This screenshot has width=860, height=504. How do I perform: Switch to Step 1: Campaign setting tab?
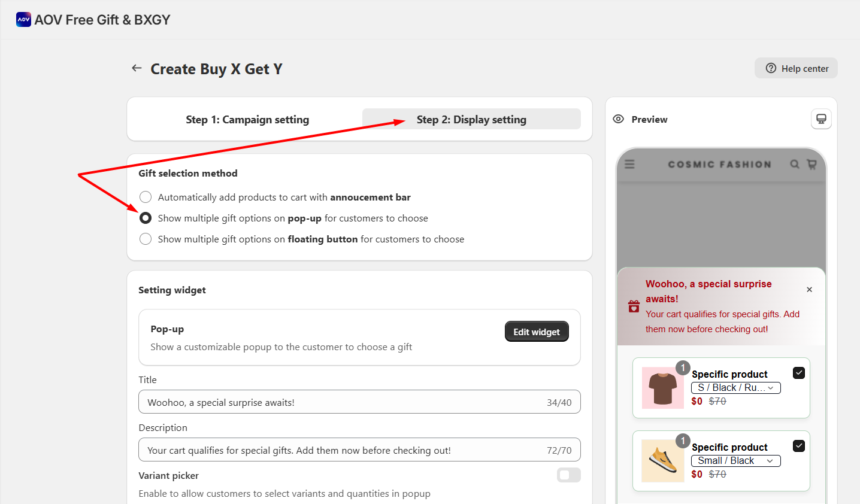click(x=247, y=120)
